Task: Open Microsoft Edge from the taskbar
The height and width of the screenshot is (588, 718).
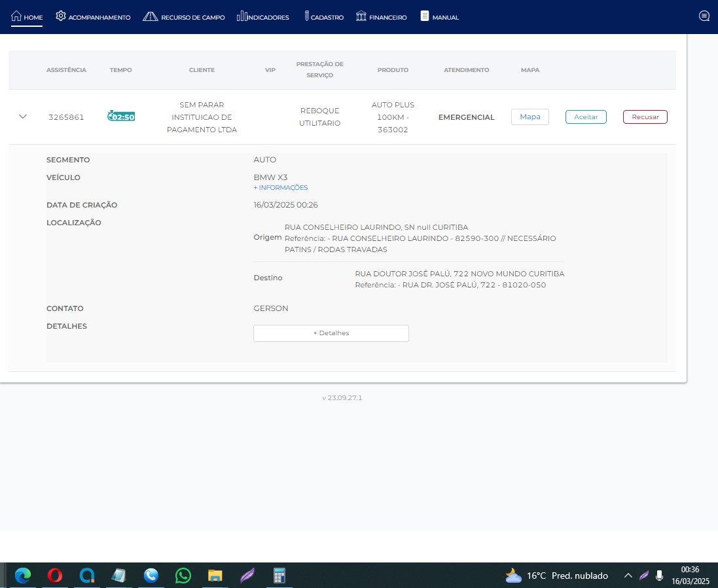Action: pos(23,576)
